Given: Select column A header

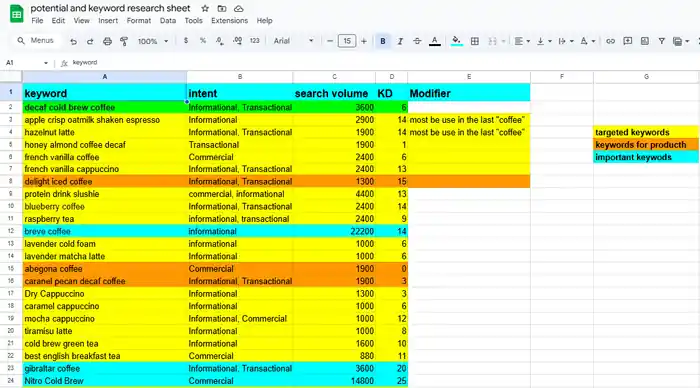Looking at the screenshot, I should click(x=104, y=77).
